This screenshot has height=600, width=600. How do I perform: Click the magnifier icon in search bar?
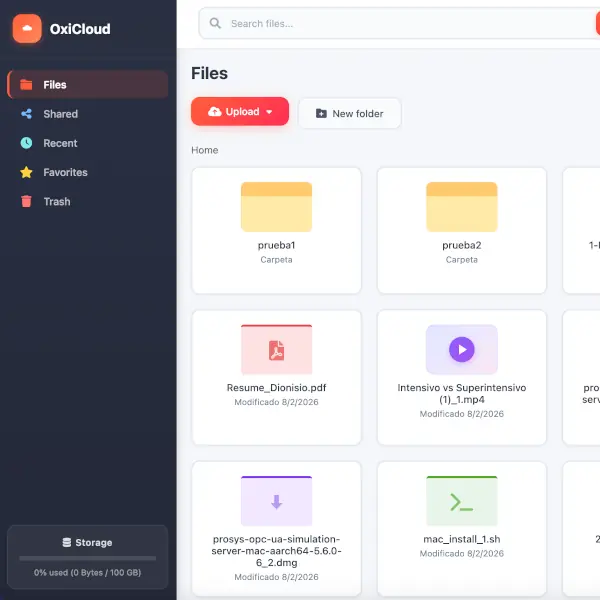coord(215,24)
